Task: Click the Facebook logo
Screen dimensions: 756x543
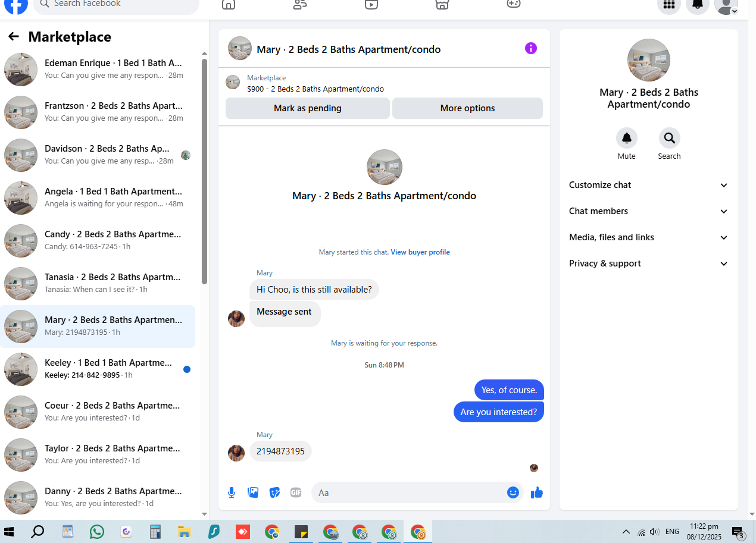Action: click(x=16, y=5)
